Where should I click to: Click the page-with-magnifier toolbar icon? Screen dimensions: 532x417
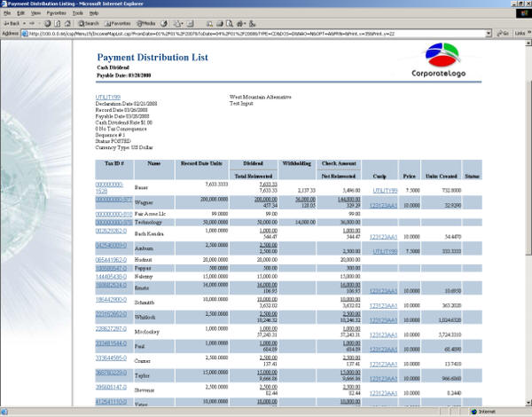pos(230,23)
